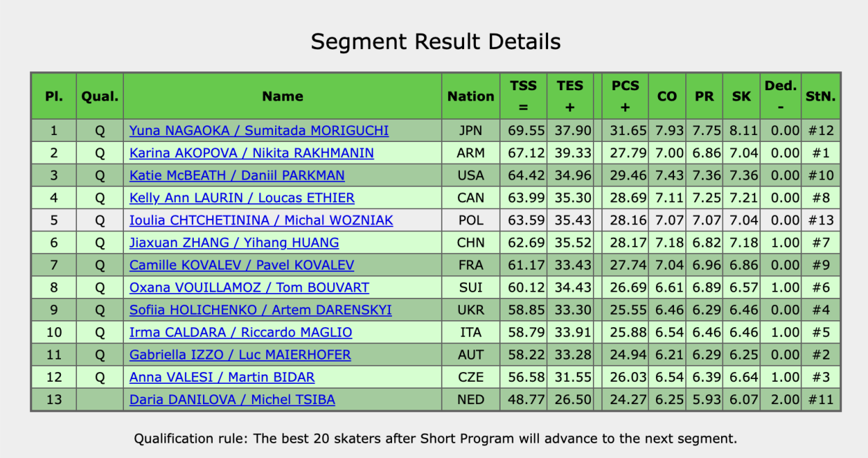Open Sofiia HOLICHENKO / Artem DARENSKYI link

tap(260, 310)
